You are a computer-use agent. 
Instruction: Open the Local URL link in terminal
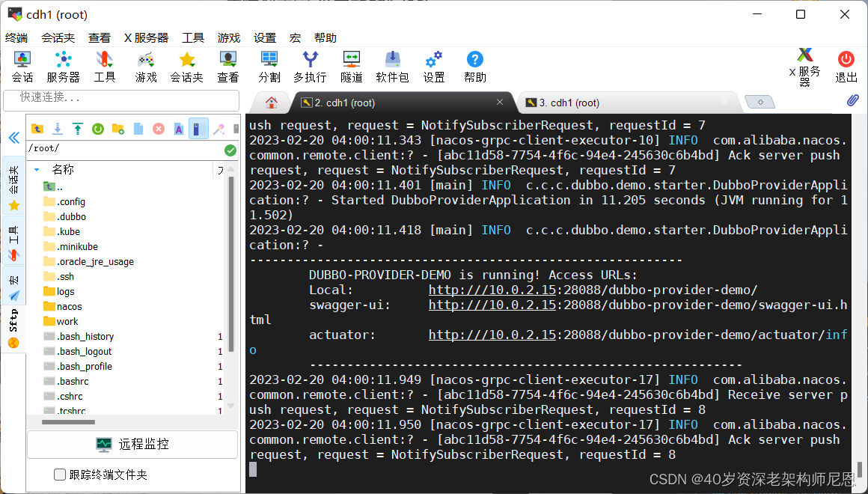(492, 290)
